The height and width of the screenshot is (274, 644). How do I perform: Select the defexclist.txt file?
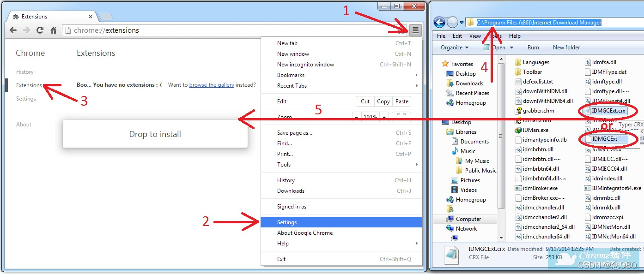coord(534,82)
